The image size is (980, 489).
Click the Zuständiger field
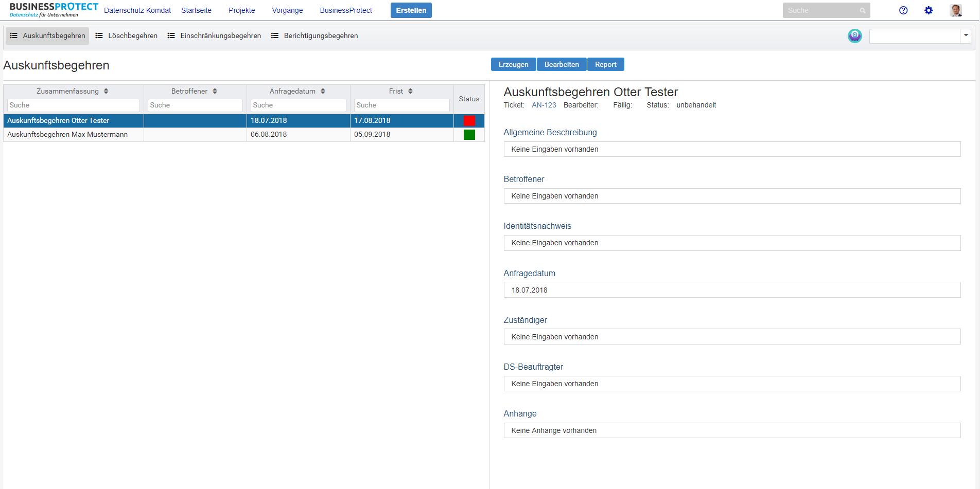click(732, 337)
